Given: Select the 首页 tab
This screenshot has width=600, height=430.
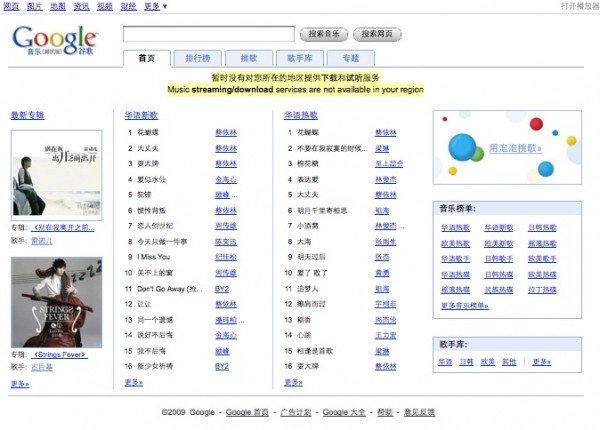Looking at the screenshot, I should point(147,59).
